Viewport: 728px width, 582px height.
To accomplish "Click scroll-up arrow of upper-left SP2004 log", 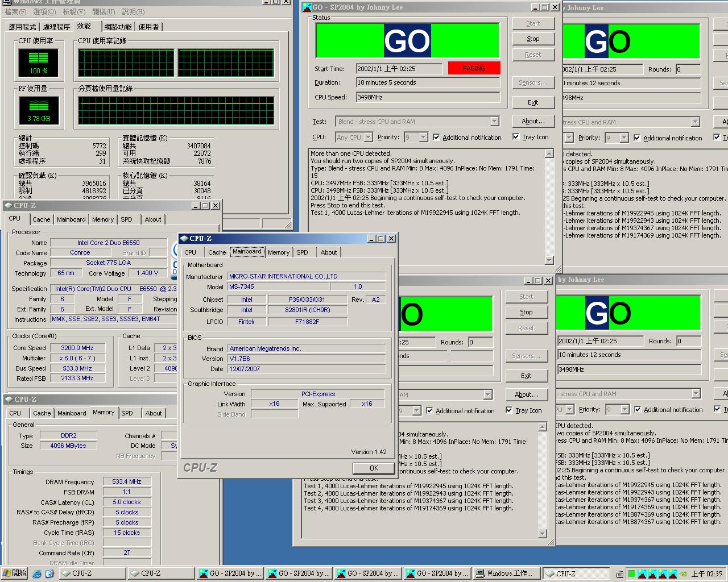I will click(x=549, y=154).
